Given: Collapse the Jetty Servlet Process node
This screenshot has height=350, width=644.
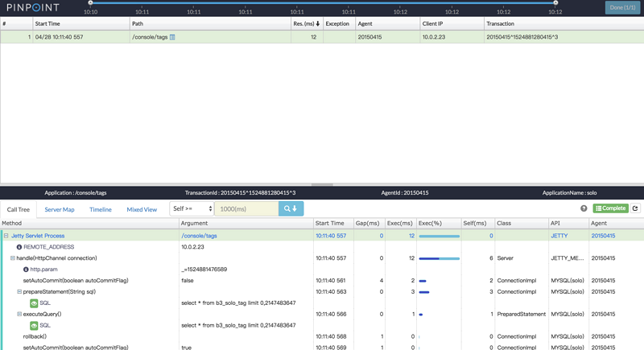Looking at the screenshot, I should (6, 236).
